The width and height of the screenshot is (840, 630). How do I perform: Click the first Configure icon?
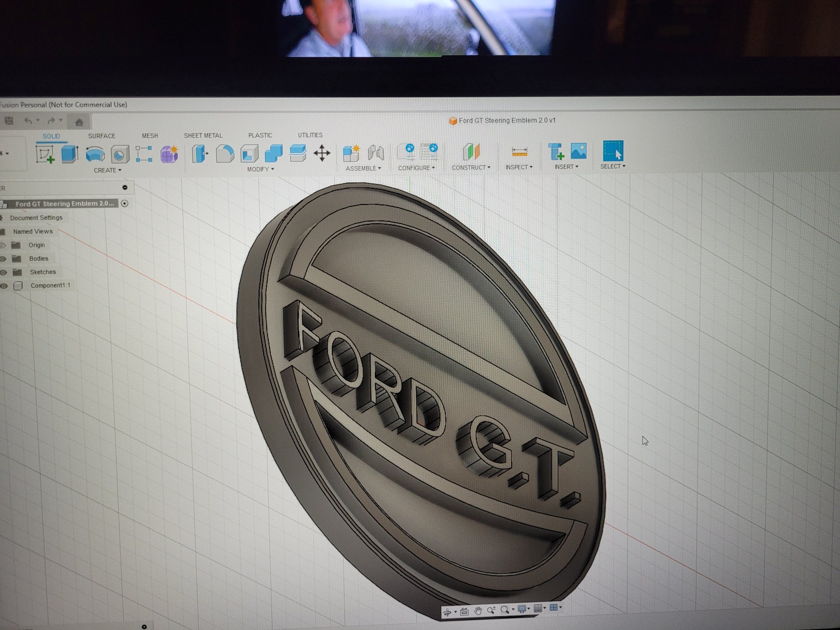[405, 152]
